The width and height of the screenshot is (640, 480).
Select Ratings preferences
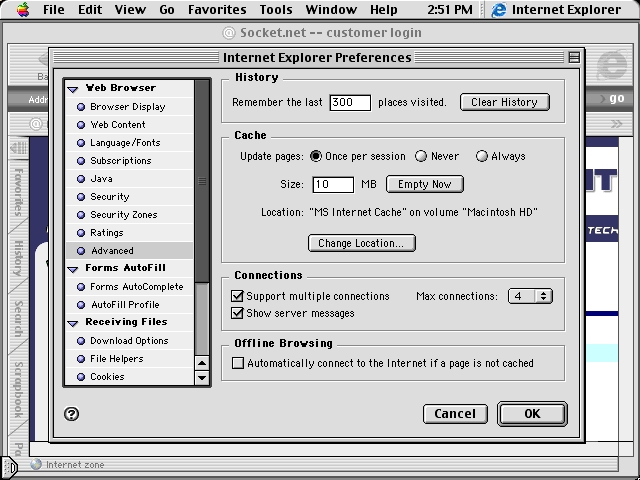[129, 233]
